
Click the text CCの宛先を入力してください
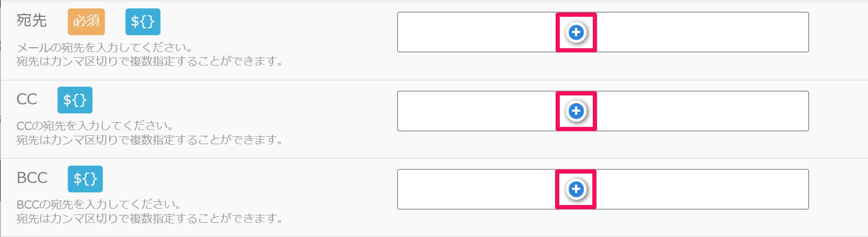(95, 126)
